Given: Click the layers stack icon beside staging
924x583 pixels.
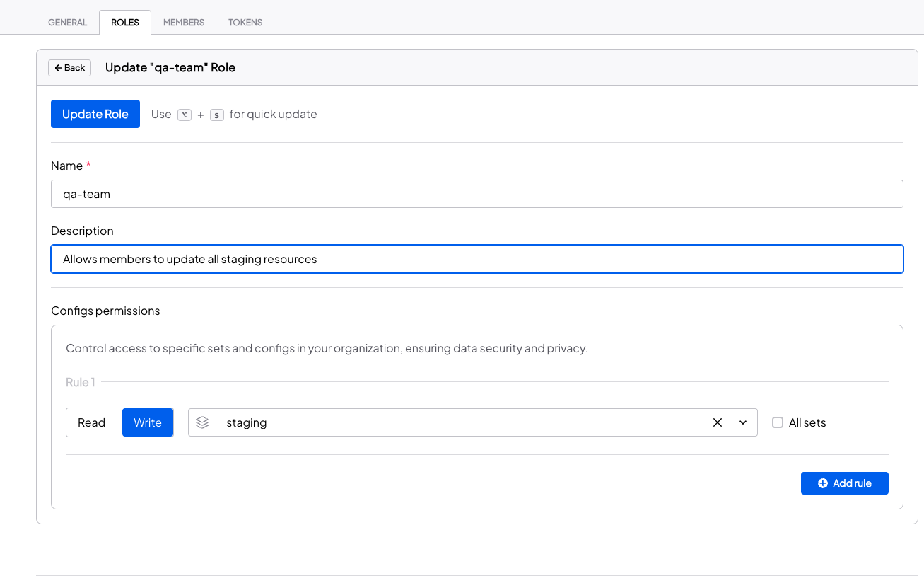Looking at the screenshot, I should pyautogui.click(x=202, y=422).
